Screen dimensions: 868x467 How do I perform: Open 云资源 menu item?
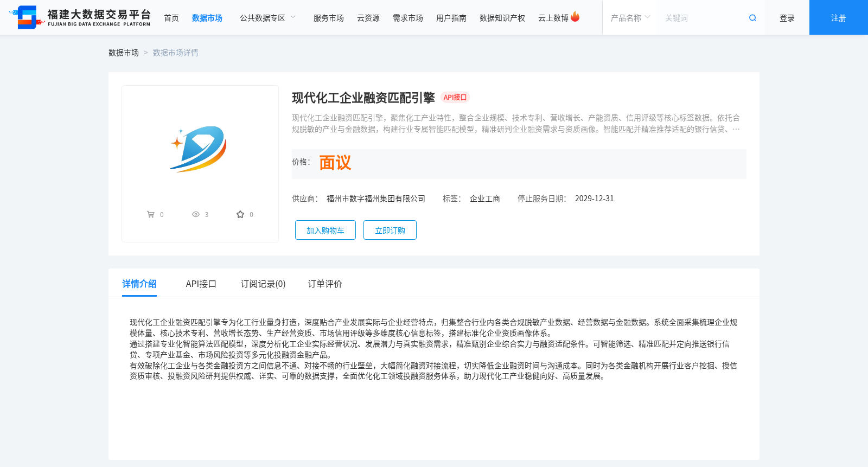[368, 18]
